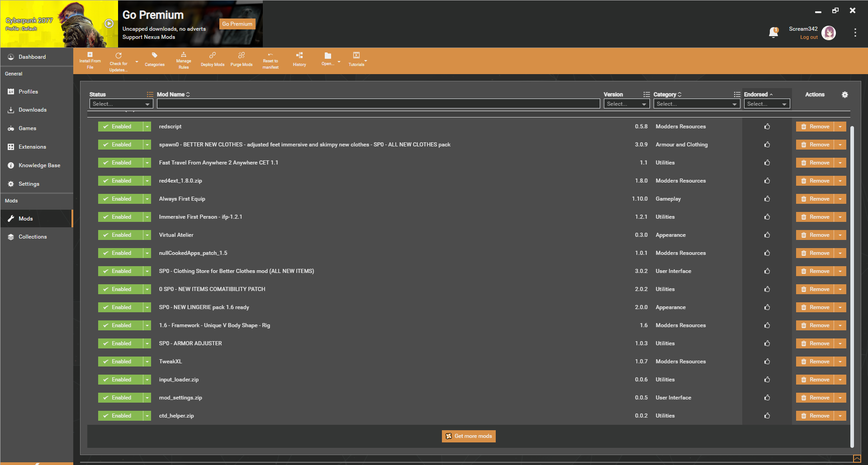Click Mod Name filter input field
This screenshot has width=868, height=465.
(378, 104)
